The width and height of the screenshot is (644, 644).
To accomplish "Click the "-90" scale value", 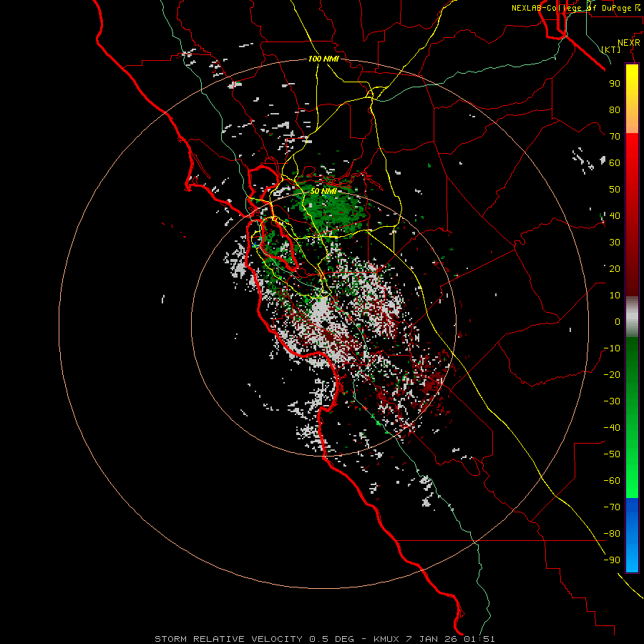I will 612,560.
